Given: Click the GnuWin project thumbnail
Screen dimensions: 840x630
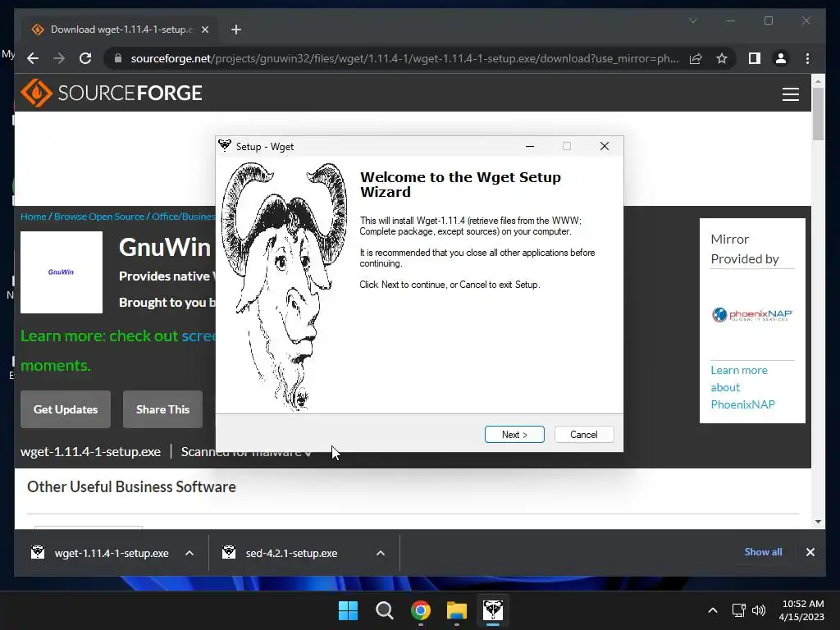Looking at the screenshot, I should (x=62, y=272).
